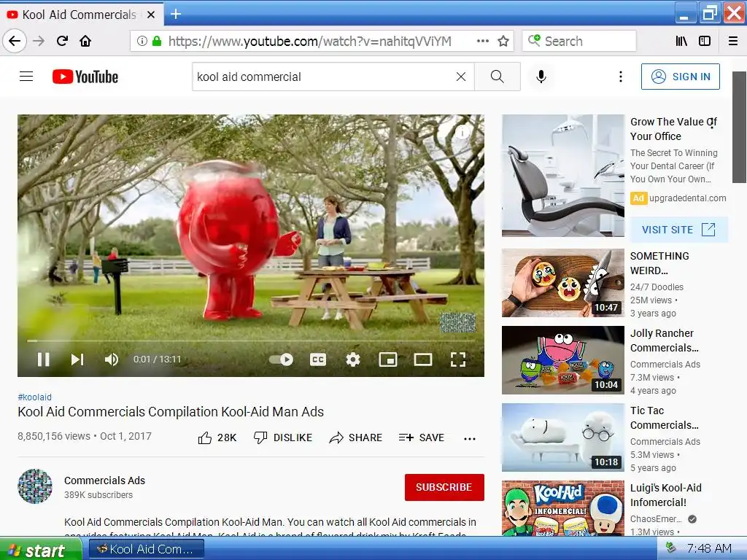Viewport: 747px width, 560px height.
Task: Click the SIGN IN button
Action: 681,77
